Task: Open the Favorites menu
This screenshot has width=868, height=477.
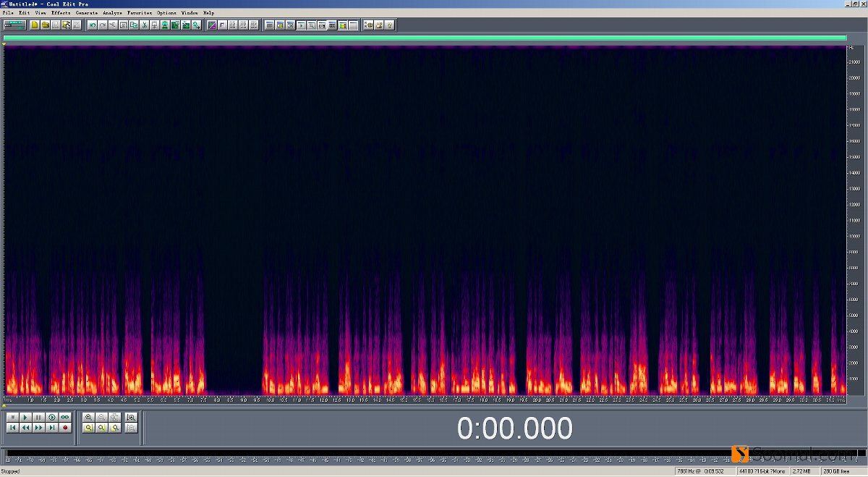Action: point(139,13)
